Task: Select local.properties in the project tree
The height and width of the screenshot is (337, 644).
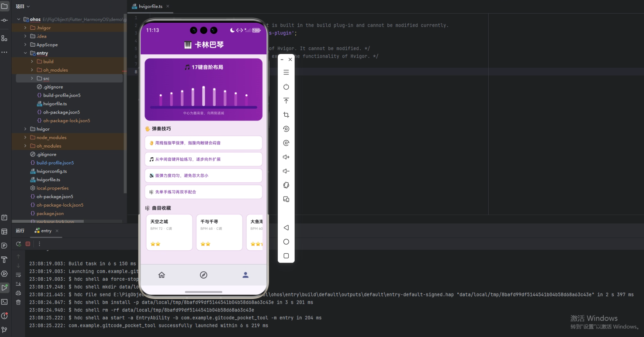Action: click(x=52, y=188)
